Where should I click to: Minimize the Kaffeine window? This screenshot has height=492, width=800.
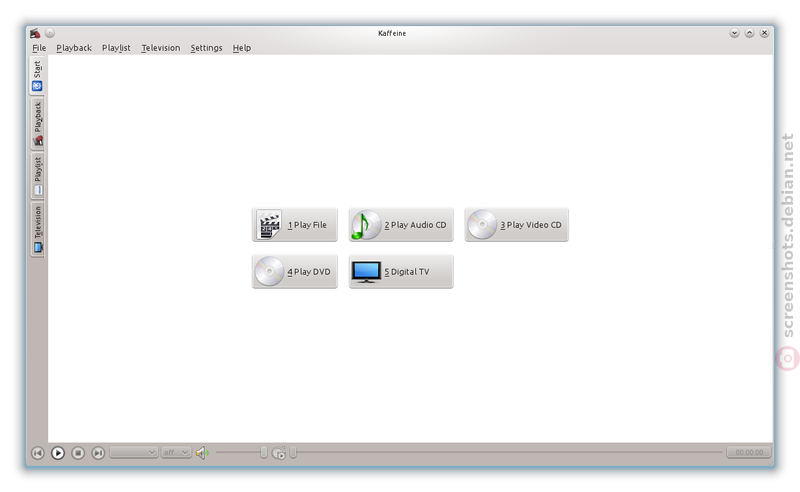pos(734,33)
